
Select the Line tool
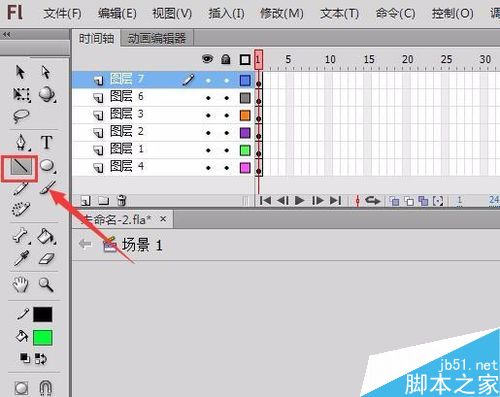(21, 166)
